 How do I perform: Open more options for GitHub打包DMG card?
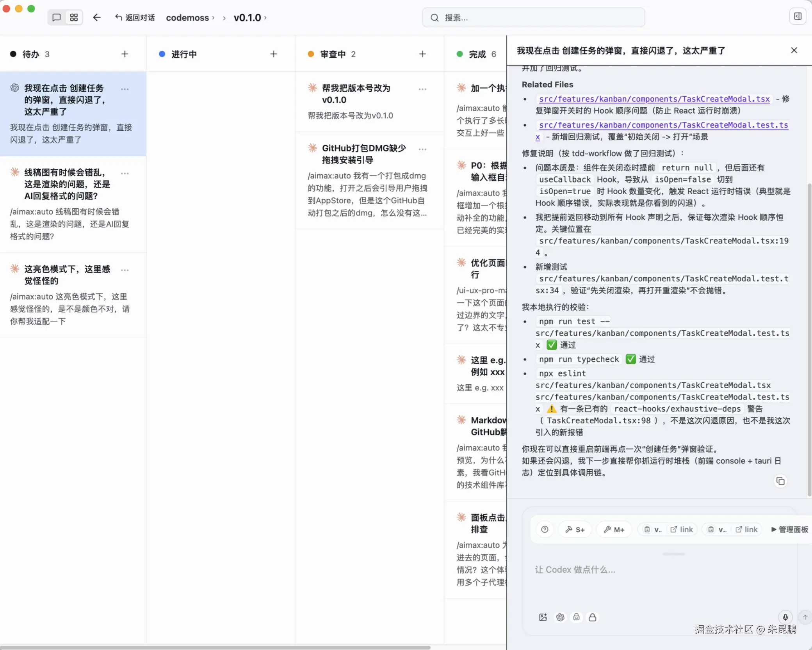coord(422,149)
